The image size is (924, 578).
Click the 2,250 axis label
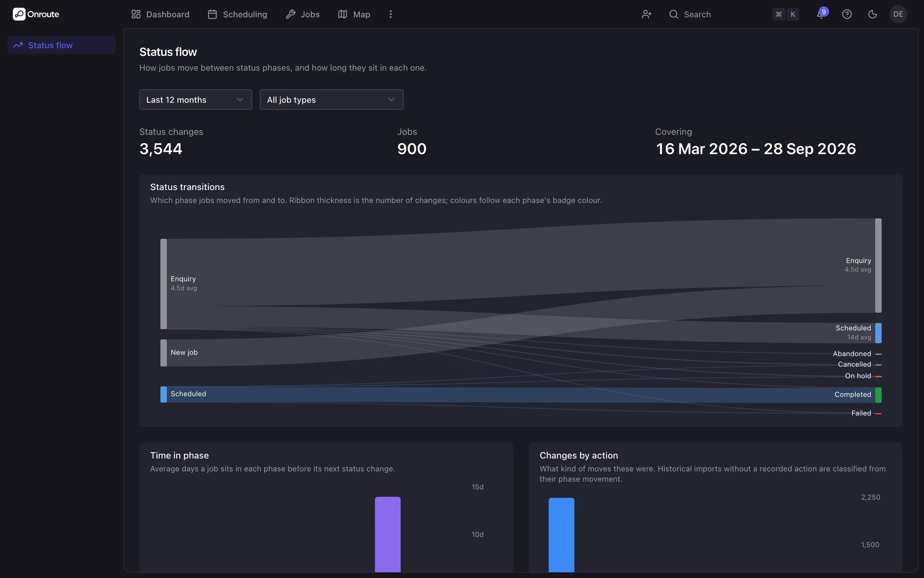click(871, 497)
